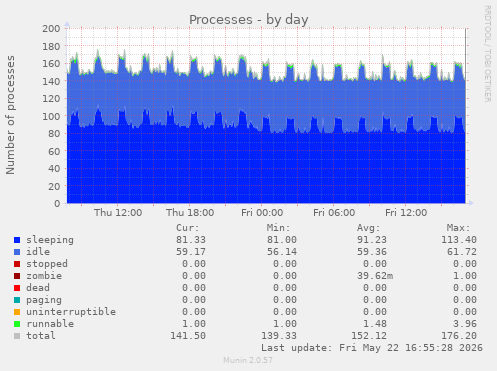The height and width of the screenshot is (371, 497).
Task: Click the 'Processes - by day' title
Action: (x=249, y=20)
